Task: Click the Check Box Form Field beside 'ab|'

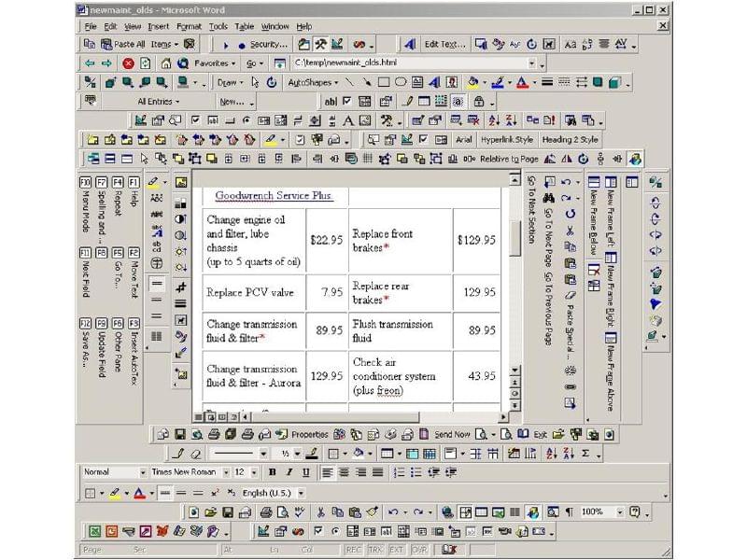Action: pos(347,102)
